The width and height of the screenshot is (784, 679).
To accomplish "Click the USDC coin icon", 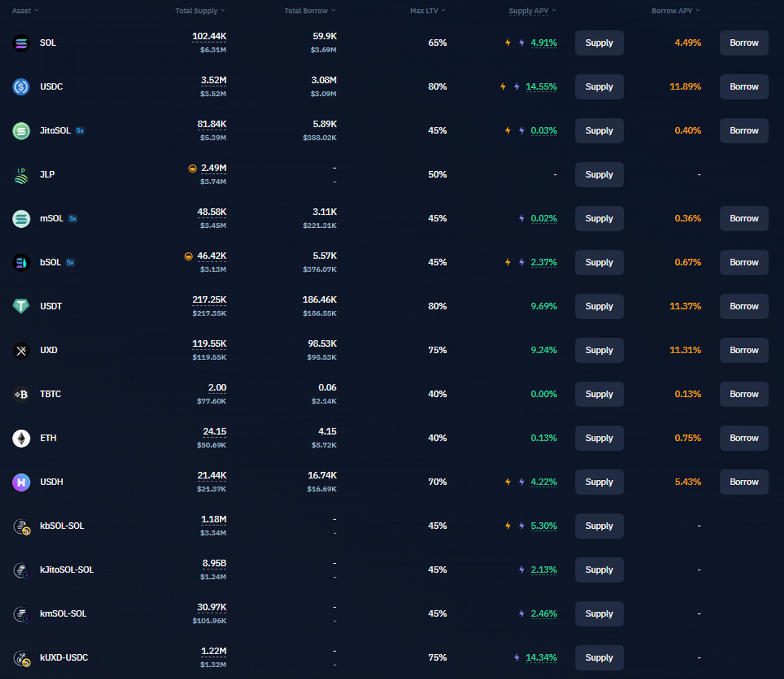I will (x=21, y=87).
